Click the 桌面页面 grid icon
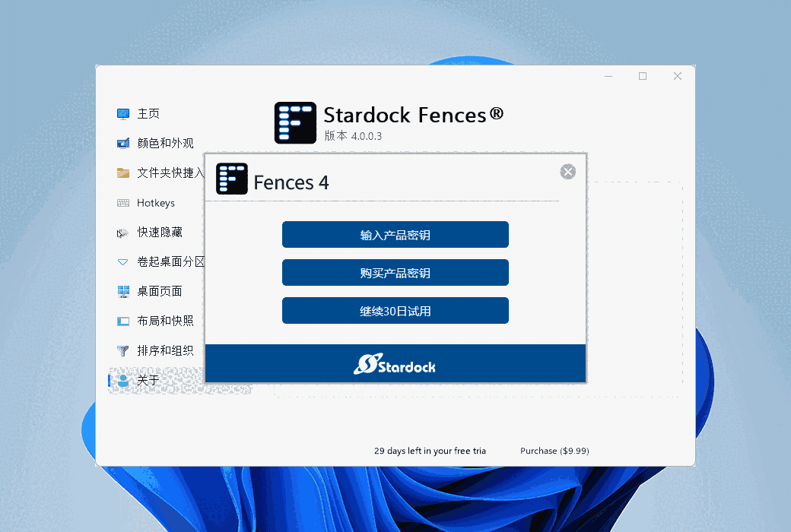791x532 pixels. pyautogui.click(x=123, y=292)
